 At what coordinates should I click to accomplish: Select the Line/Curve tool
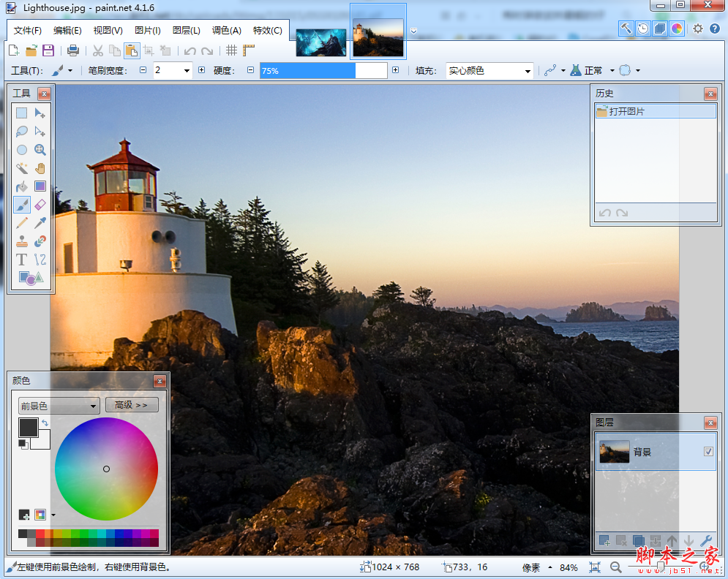tap(40, 260)
